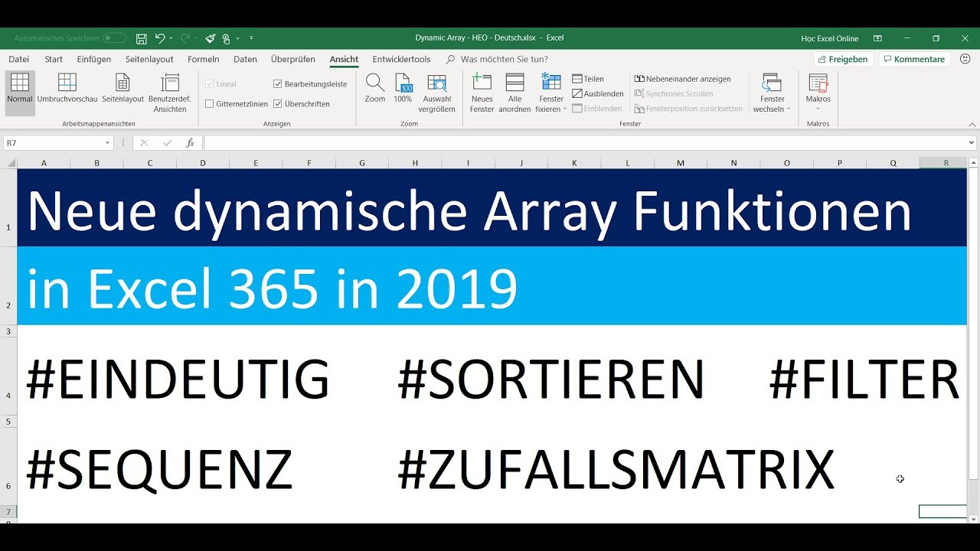Open the Kommentare pane
Screen dimensions: 980x551
pyautogui.click(x=914, y=58)
